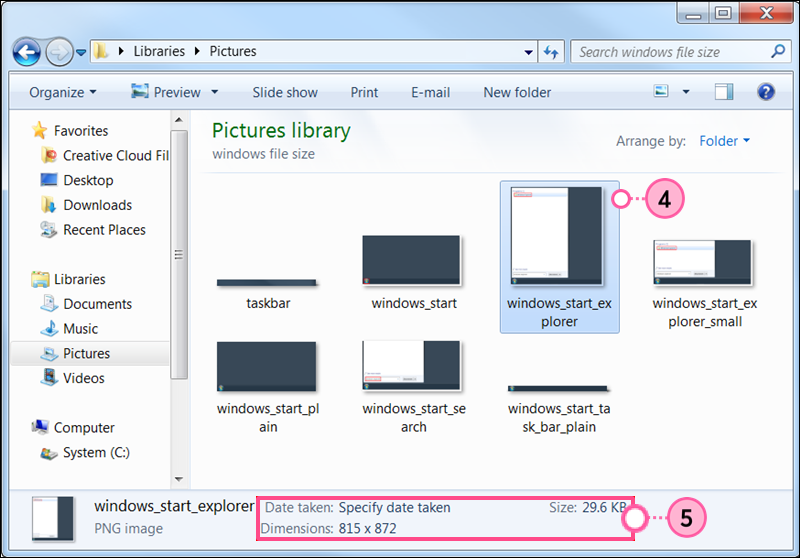Click the folder icon beside Downloads
Viewport: 800px width, 558px height.
pyautogui.click(x=48, y=205)
